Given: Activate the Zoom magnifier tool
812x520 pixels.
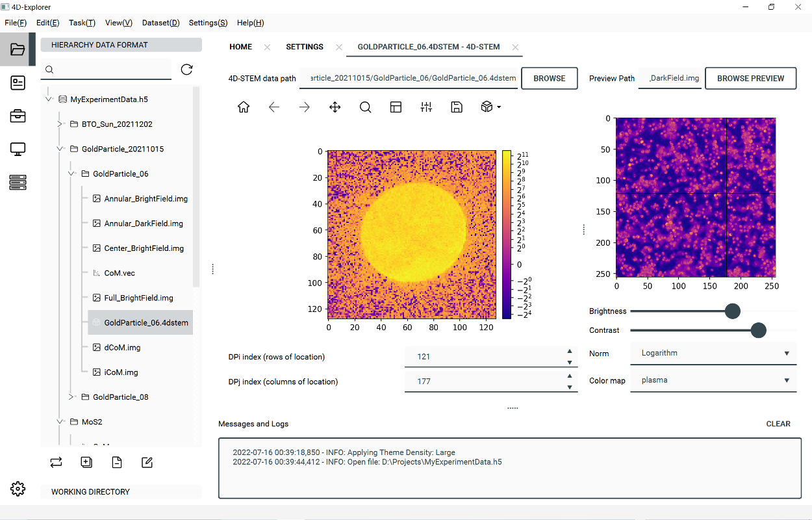Looking at the screenshot, I should click(365, 107).
